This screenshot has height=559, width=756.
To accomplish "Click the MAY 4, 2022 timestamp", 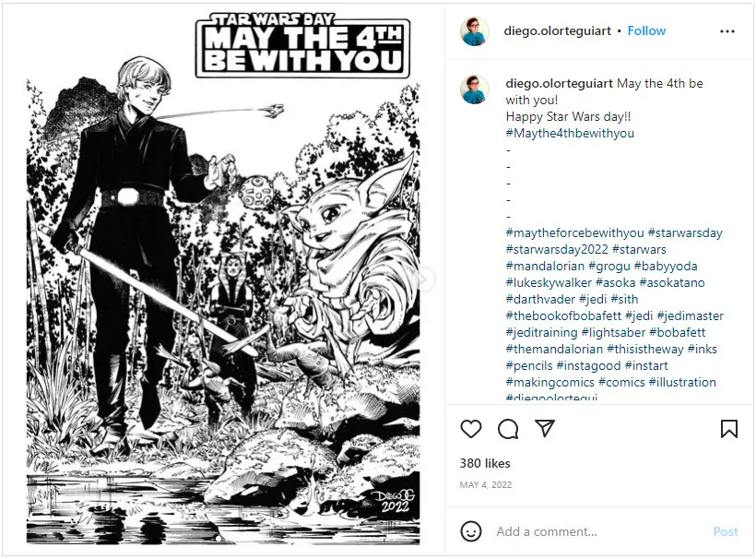I will [486, 484].
